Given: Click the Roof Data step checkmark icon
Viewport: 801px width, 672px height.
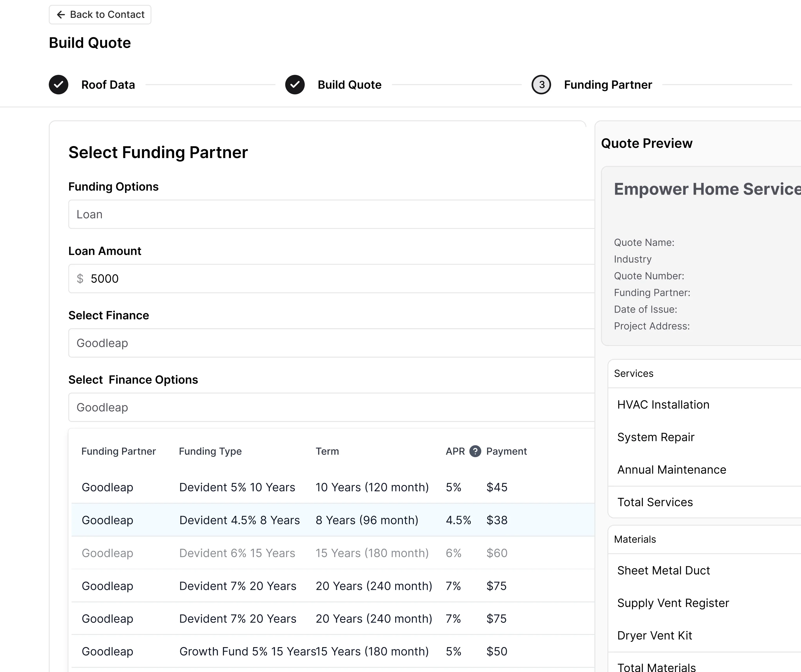Looking at the screenshot, I should (58, 85).
